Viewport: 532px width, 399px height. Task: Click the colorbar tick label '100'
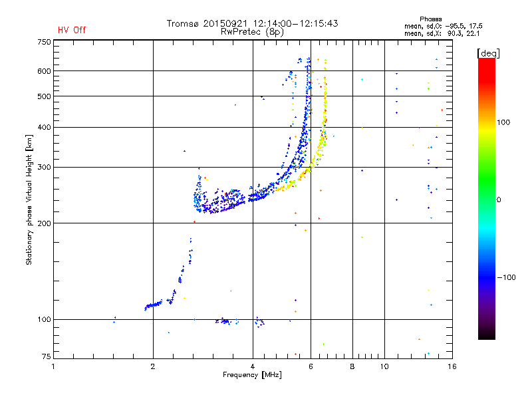coord(503,122)
